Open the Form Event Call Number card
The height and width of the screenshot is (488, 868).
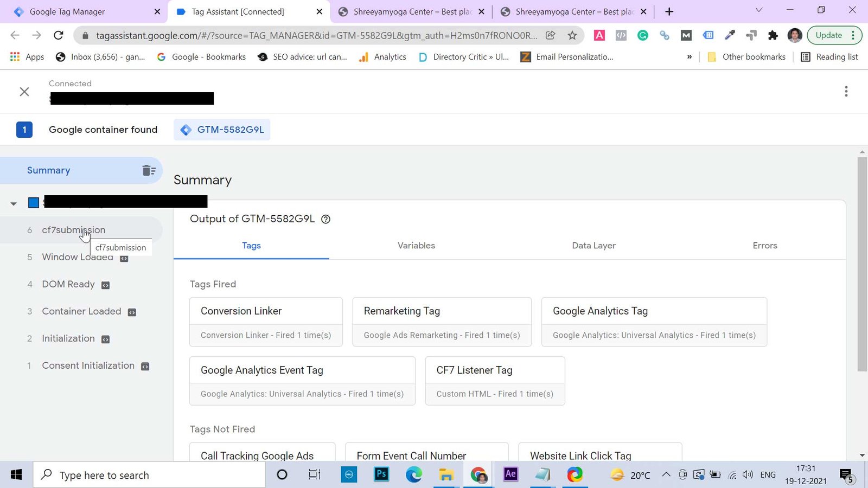(426, 452)
